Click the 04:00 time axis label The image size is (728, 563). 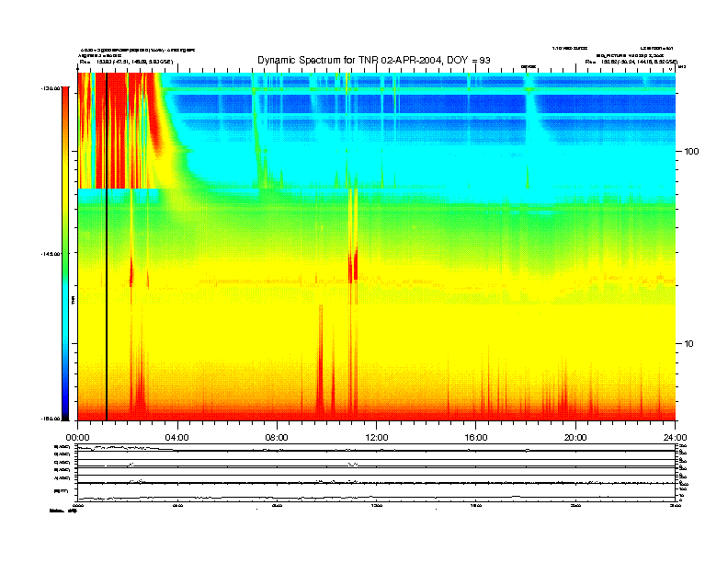click(176, 438)
